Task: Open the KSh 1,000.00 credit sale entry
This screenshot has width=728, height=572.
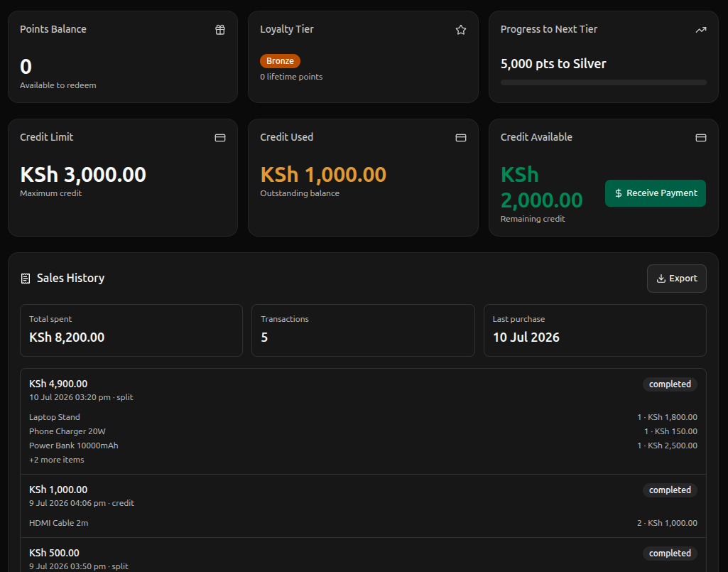Action: [x=363, y=506]
